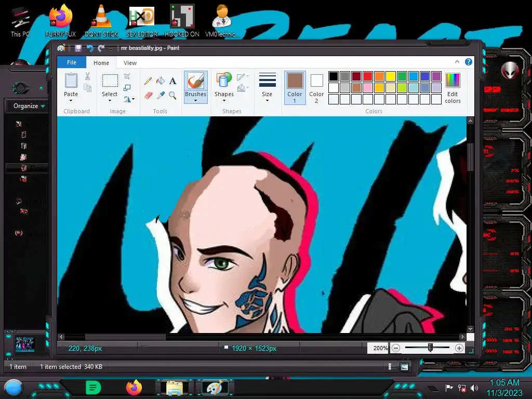Open This PC desktop icon
The image size is (532, 399).
(x=20, y=21)
